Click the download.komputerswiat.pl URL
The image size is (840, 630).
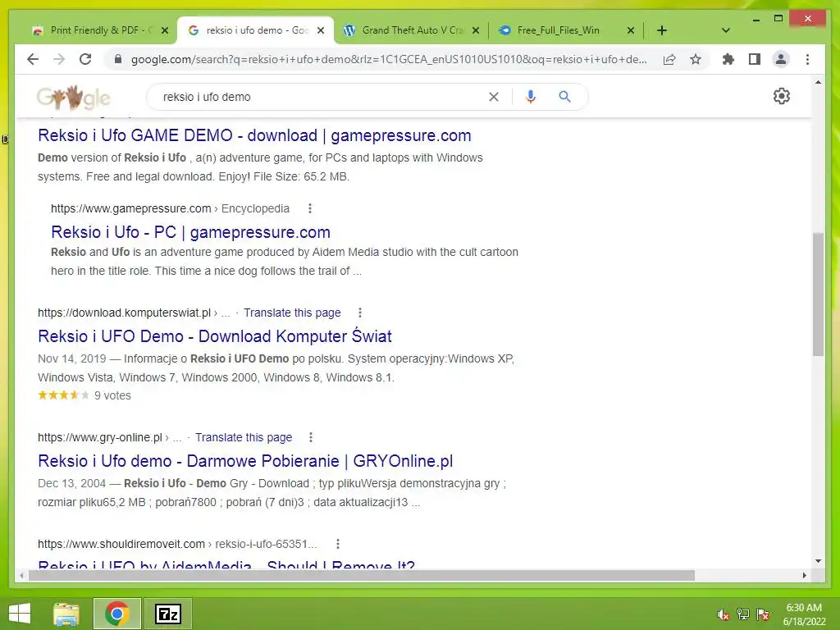pos(124,313)
